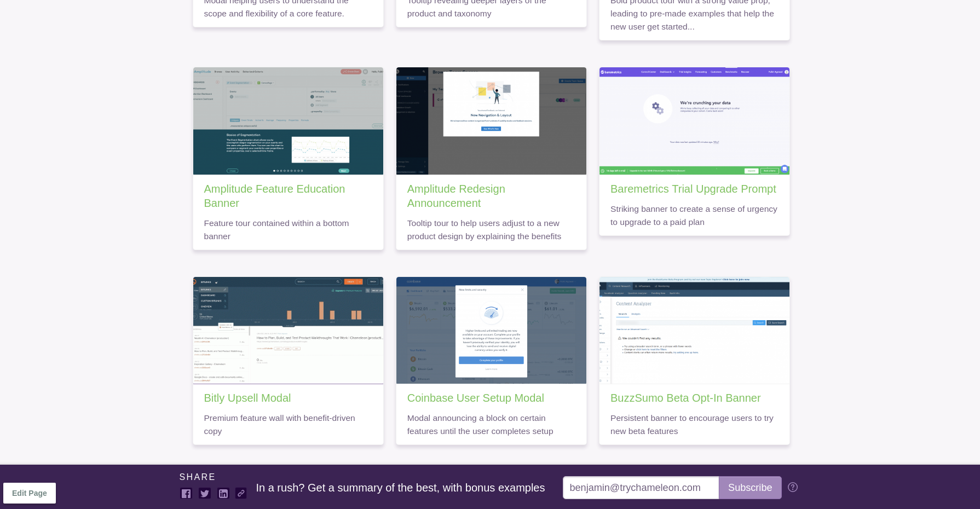Open Coinbase User Setup Modal link

coord(475,398)
